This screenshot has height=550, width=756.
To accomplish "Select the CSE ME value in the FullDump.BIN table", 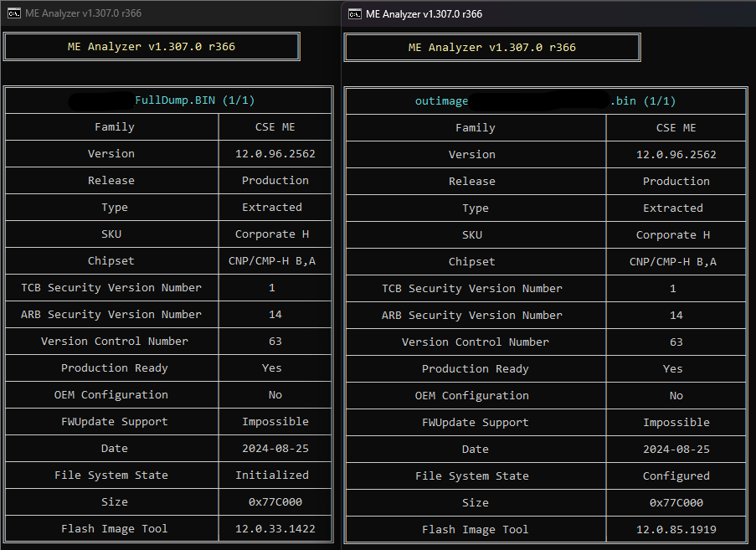I will coord(275,127).
